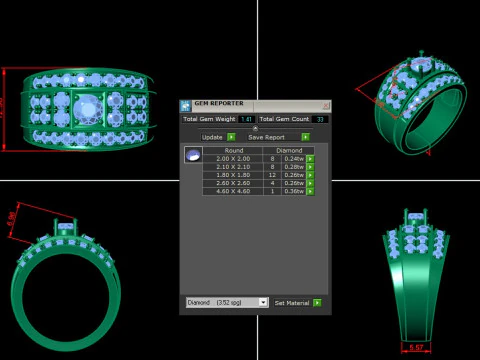480x360 pixels.
Task: Select the 2.60 X 2.60 size cell
Action: [x=233, y=183]
